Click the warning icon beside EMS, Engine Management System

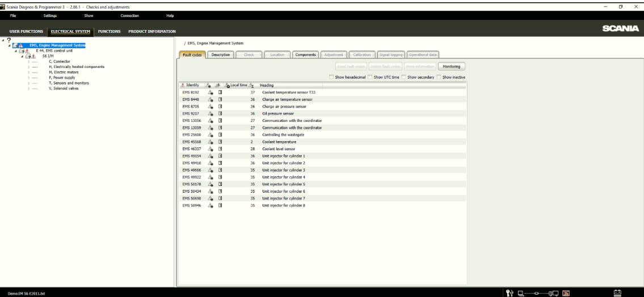click(x=20, y=45)
